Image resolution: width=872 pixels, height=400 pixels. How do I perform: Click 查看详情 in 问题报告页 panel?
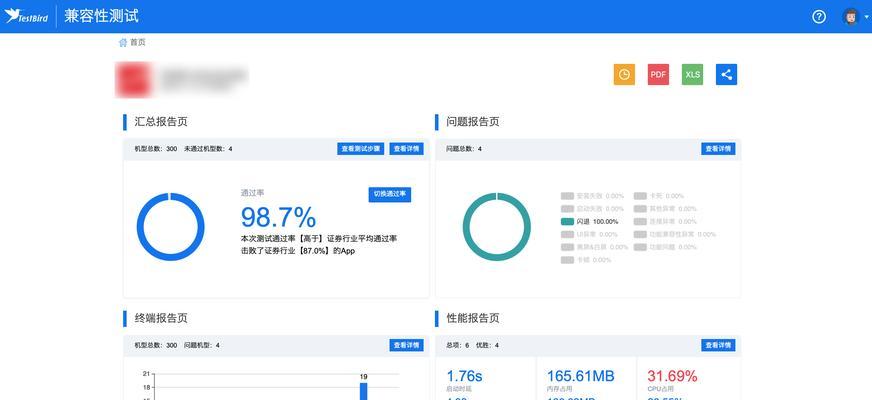point(718,149)
